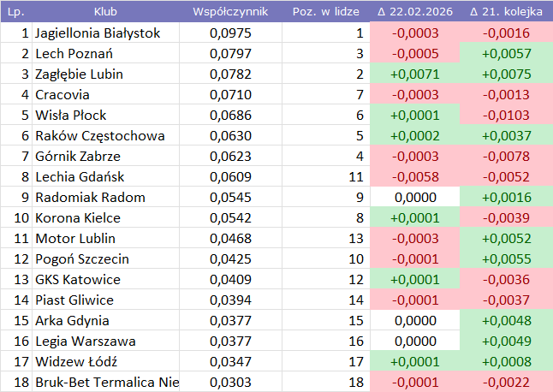Select Cracovia in the club column
The image size is (553, 392).
tap(62, 95)
